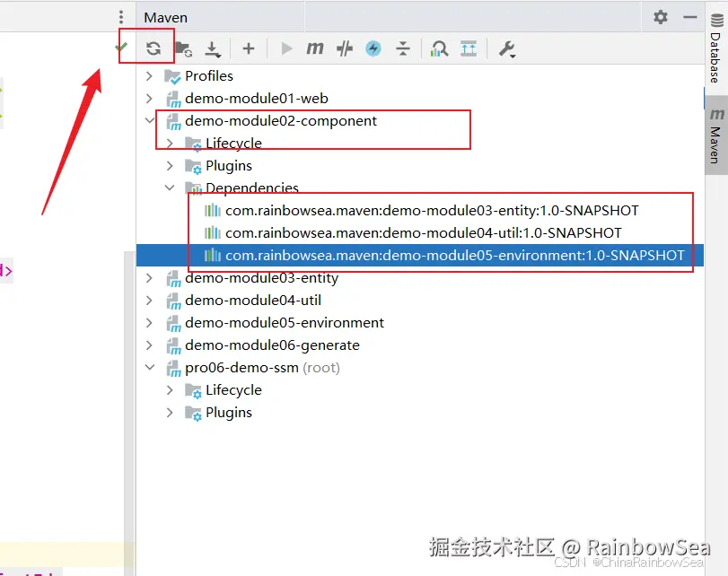Expand Plugins under demo-module02-component
728x576 pixels.
pos(170,165)
